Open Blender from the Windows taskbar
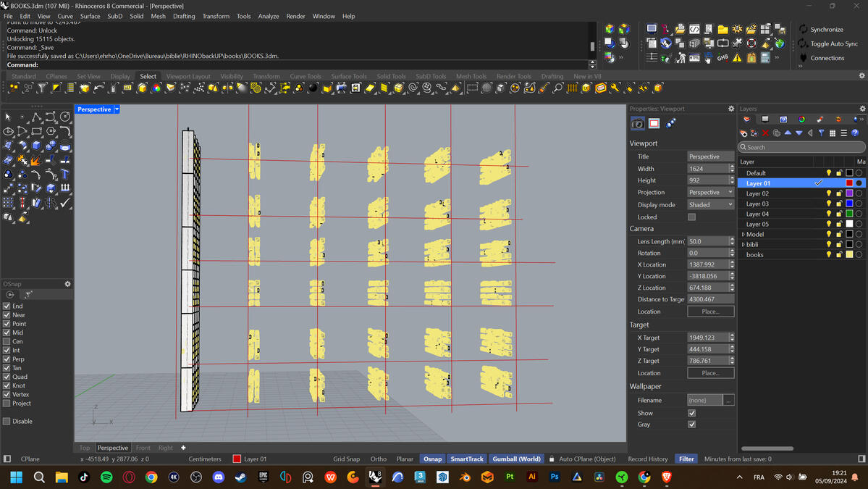The image size is (868, 489). click(465, 477)
